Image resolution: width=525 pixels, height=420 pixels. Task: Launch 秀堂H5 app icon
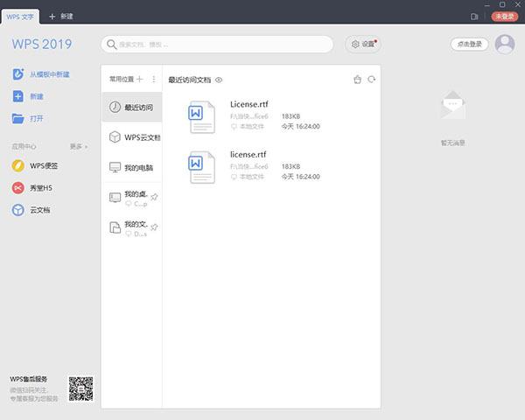click(18, 188)
